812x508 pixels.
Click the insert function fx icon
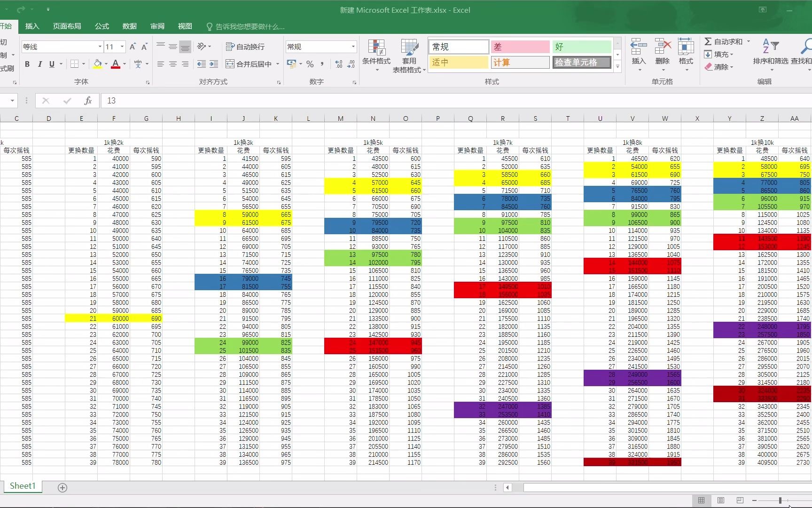(x=88, y=101)
